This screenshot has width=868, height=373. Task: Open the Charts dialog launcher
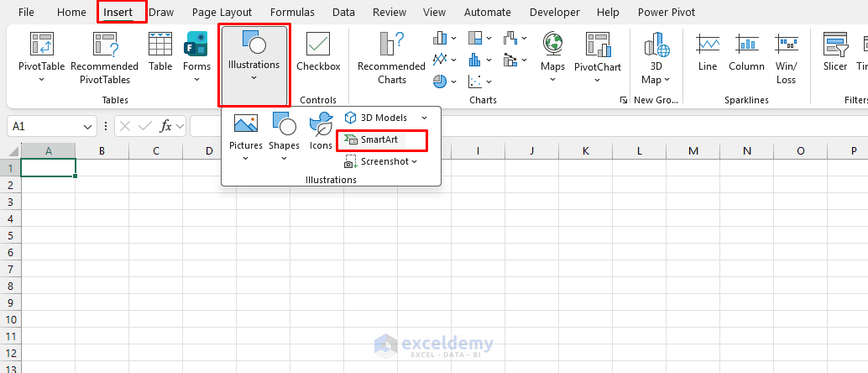pos(624,100)
